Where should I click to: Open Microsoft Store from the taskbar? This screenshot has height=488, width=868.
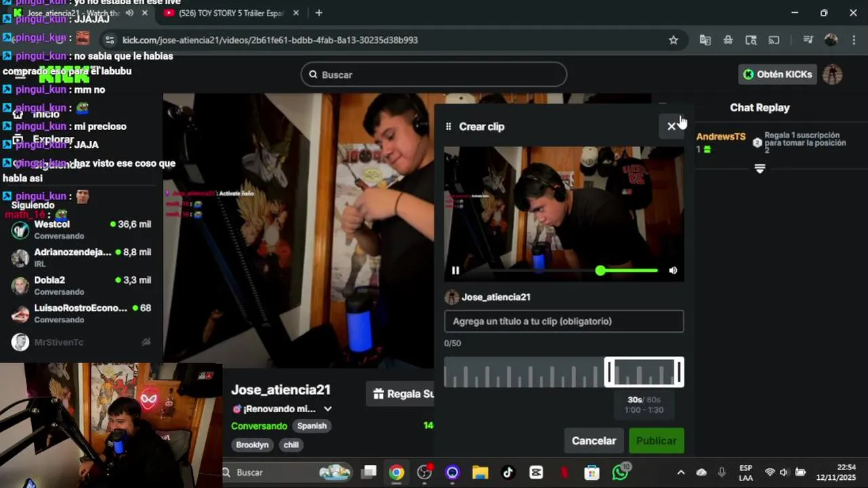(x=592, y=472)
